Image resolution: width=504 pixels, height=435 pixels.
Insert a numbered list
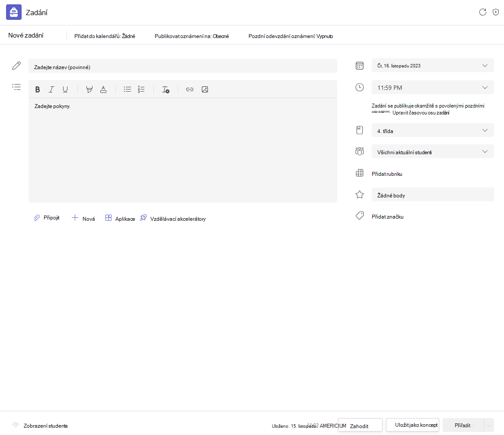tap(141, 89)
